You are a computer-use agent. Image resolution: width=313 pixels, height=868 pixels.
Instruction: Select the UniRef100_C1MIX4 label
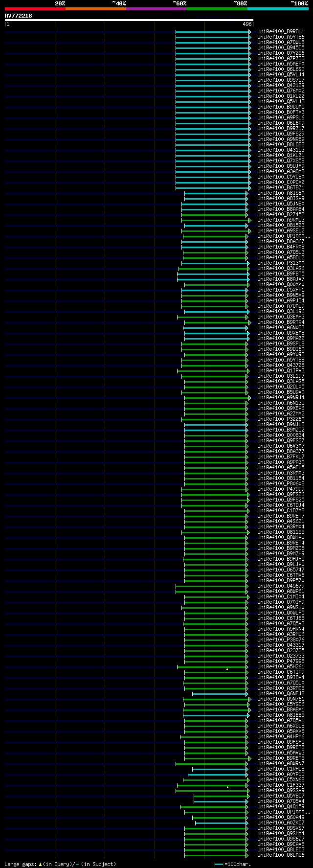click(x=281, y=597)
